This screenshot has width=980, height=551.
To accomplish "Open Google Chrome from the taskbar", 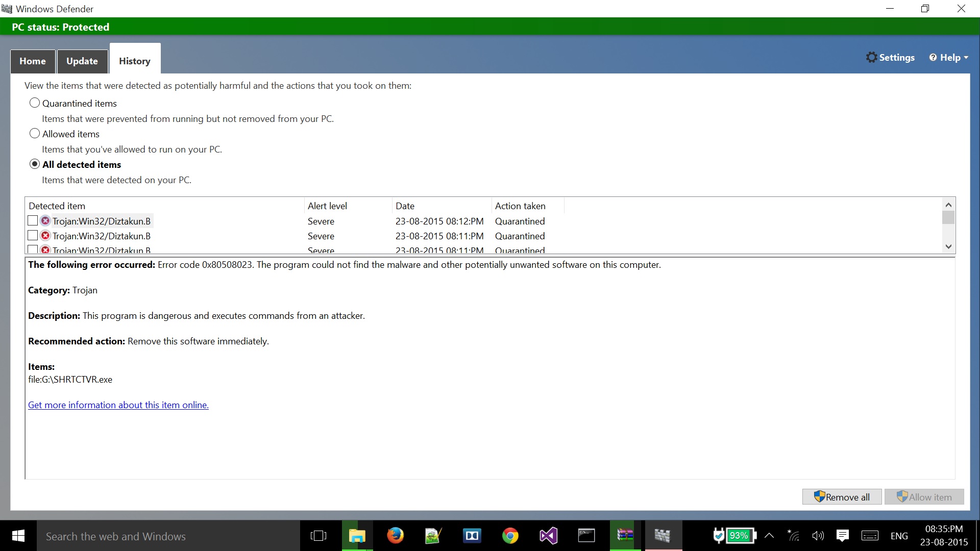I will 510,536.
